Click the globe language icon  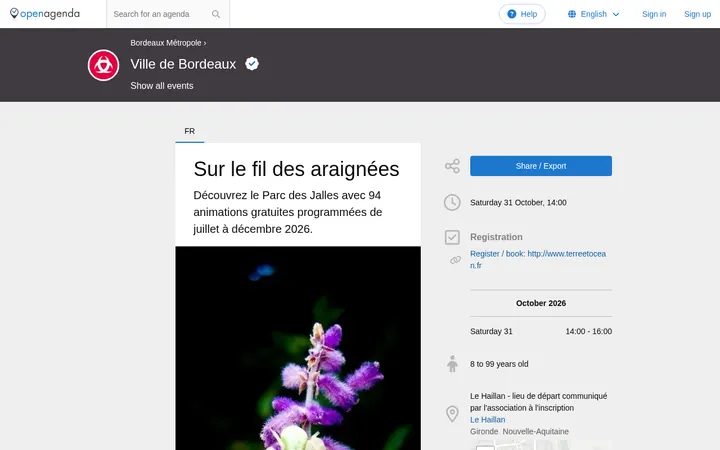[x=572, y=14]
